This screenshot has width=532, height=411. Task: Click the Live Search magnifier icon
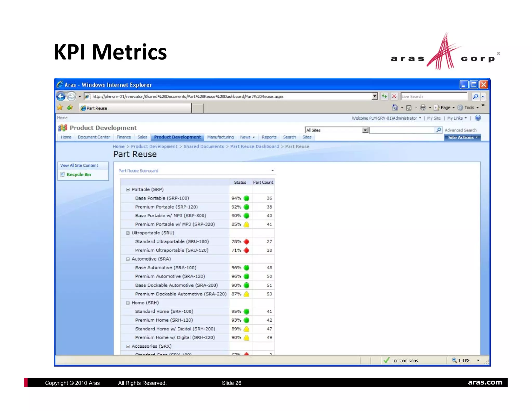475,96
